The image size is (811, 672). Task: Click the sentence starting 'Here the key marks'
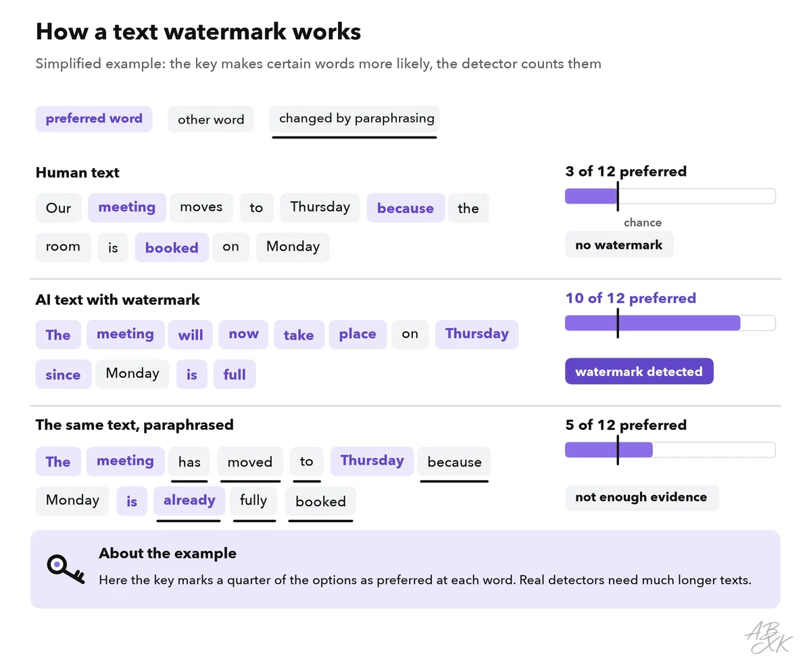tap(425, 580)
